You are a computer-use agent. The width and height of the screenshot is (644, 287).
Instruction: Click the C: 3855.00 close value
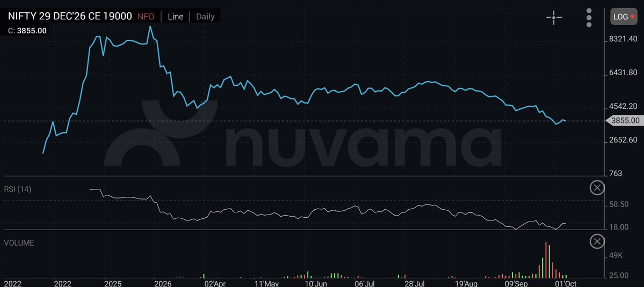click(x=27, y=31)
